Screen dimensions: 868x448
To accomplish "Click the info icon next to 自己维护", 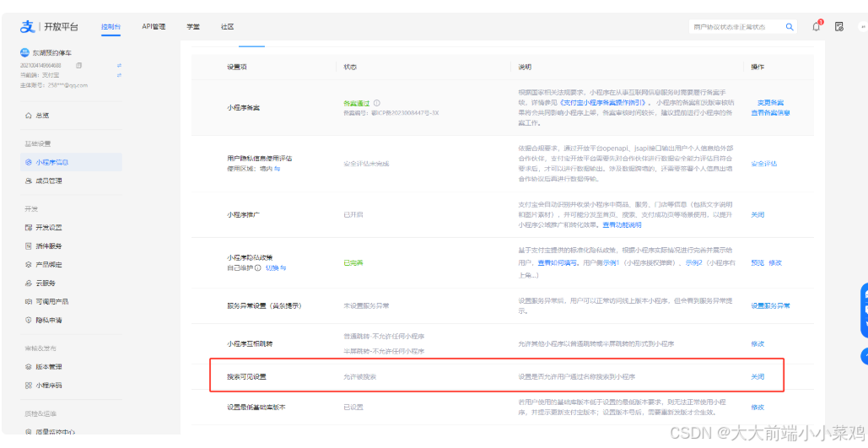I will 257,268.
